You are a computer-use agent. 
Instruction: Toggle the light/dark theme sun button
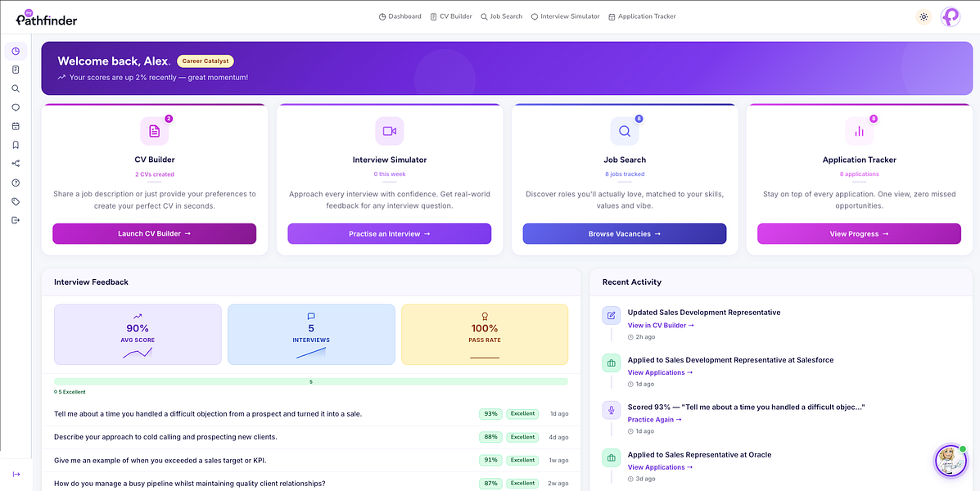(924, 17)
